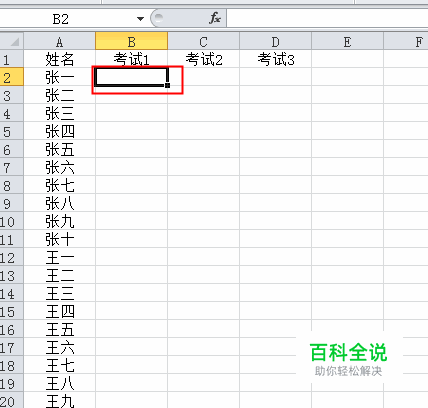Select column A header
The image size is (428, 408).
tap(59, 42)
